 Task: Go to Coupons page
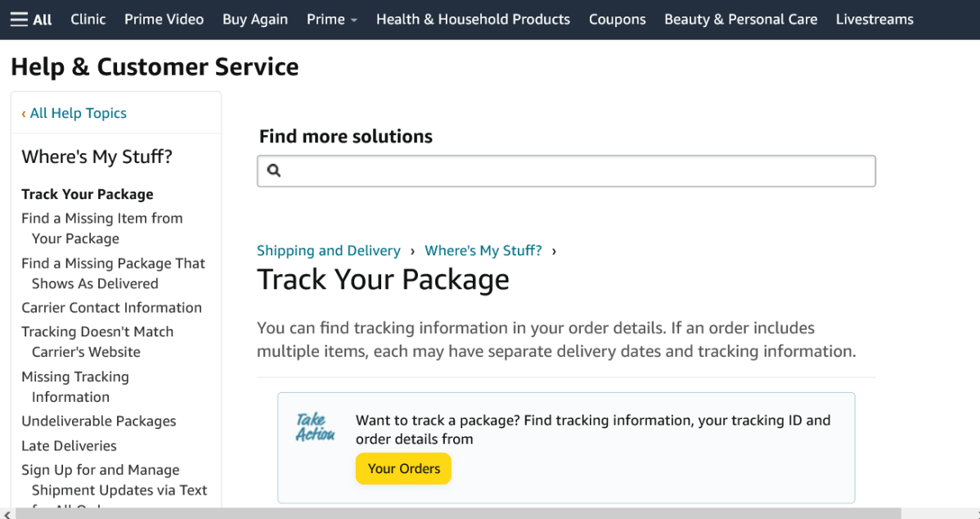tap(617, 20)
